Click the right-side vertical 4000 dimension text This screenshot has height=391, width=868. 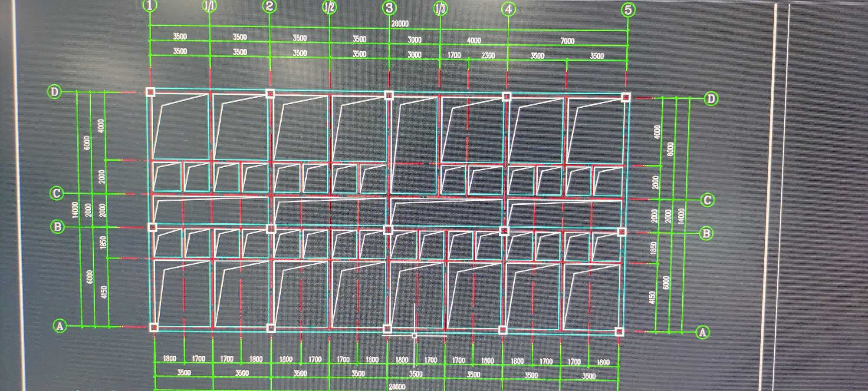[x=657, y=132]
